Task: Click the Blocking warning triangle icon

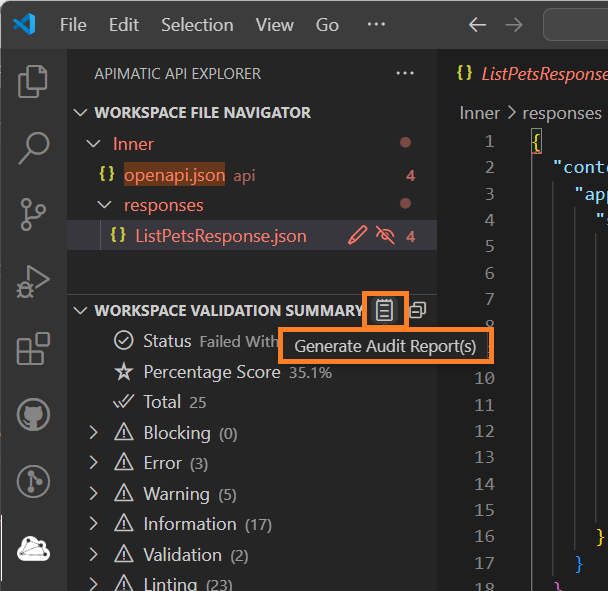Action: click(124, 432)
